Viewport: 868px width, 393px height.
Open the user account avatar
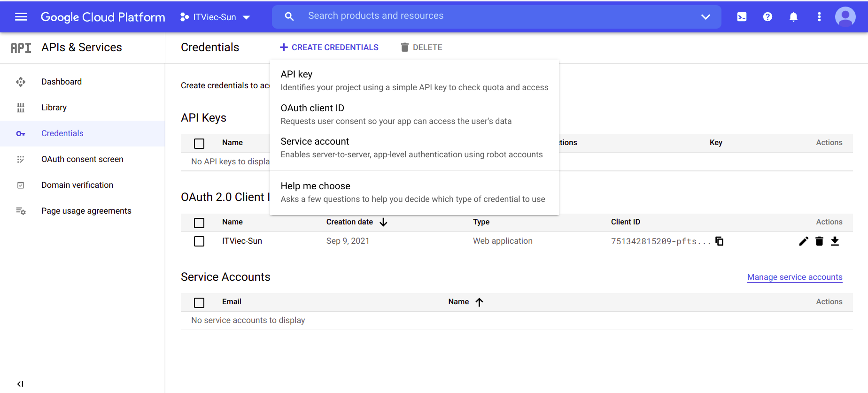(845, 17)
